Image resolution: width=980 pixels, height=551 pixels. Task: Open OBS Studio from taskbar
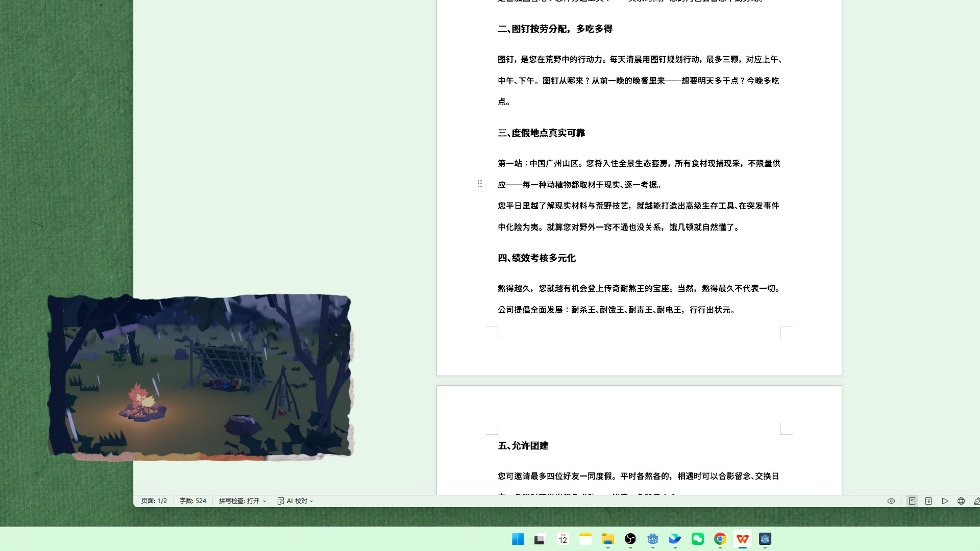tap(630, 539)
